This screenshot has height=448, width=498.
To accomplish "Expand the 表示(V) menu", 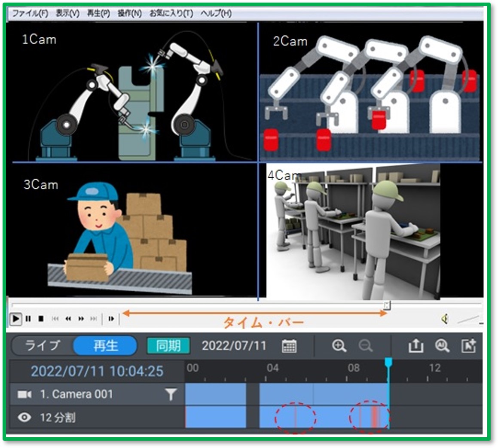I will pyautogui.click(x=67, y=13).
